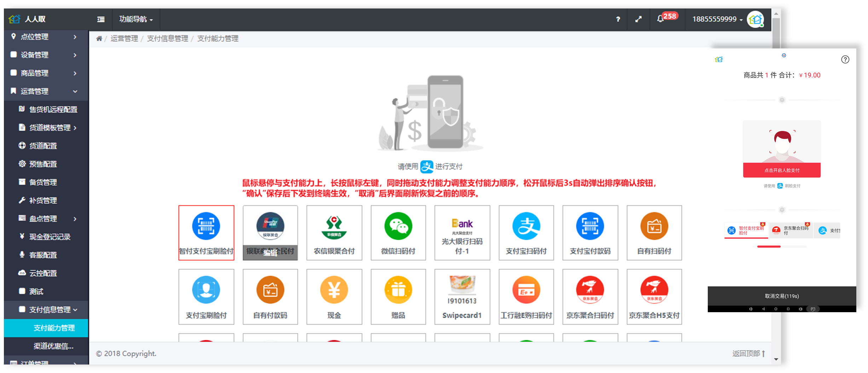
Task: Click the 银联商务全民付 tile with 编辑 overlay
Action: pyautogui.click(x=270, y=233)
